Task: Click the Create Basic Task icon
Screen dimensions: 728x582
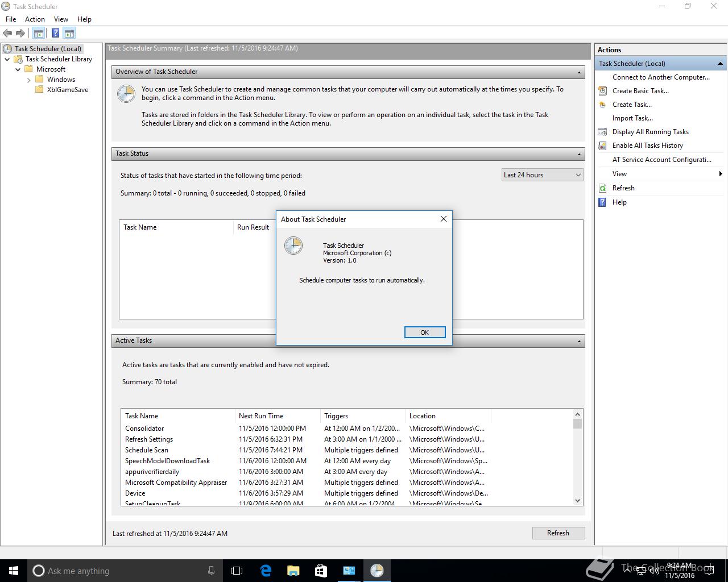Action: point(602,91)
